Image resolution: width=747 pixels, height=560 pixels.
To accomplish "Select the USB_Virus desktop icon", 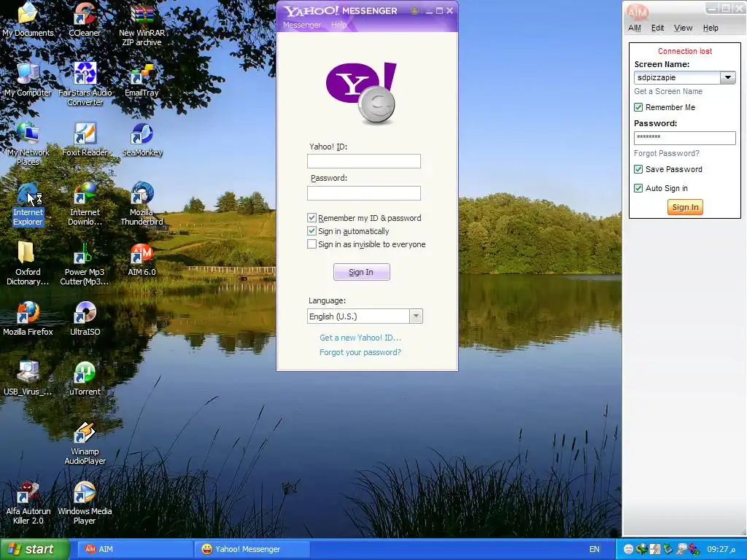I will [x=28, y=378].
